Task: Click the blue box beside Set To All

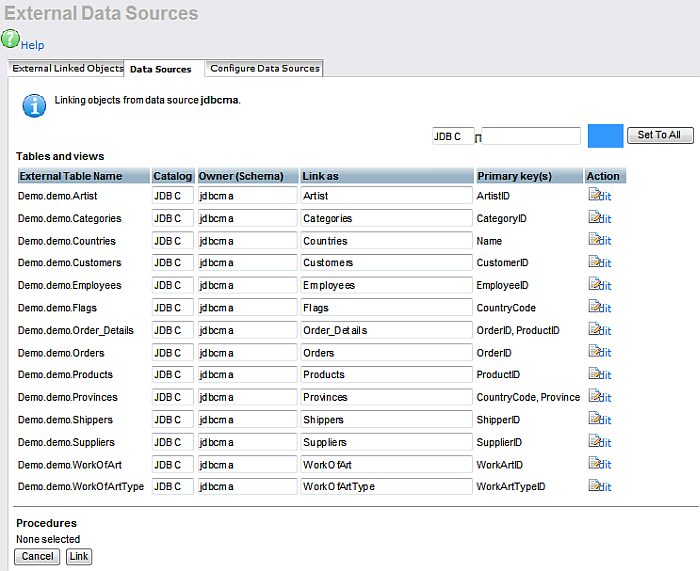Action: point(605,135)
